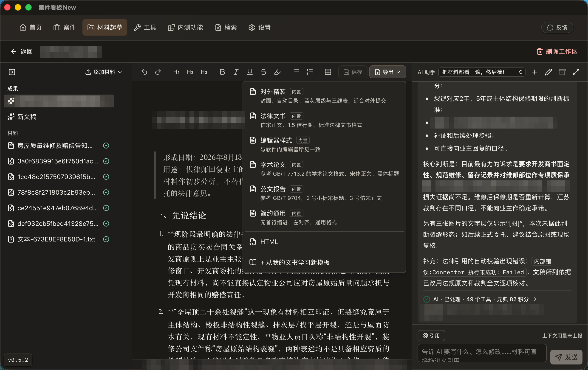Image resolution: width=588 pixels, height=370 pixels.
Task: Open the 工具 tab
Action: click(x=145, y=27)
